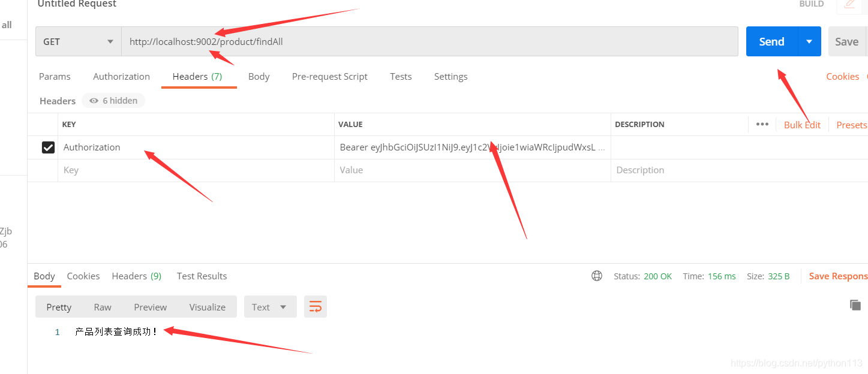The image size is (868, 374).
Task: Open the request Settings tab
Action: tap(450, 76)
